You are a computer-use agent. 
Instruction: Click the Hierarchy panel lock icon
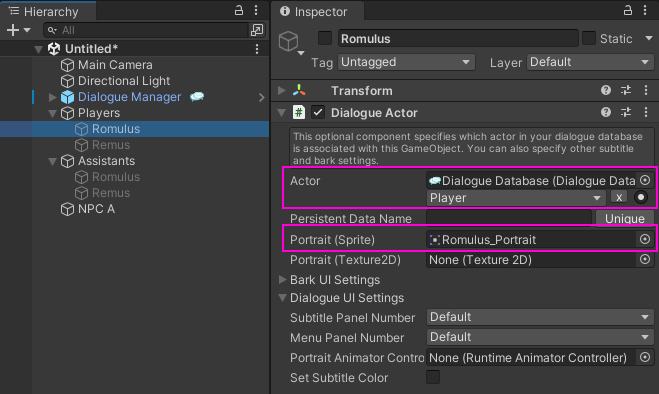239,11
